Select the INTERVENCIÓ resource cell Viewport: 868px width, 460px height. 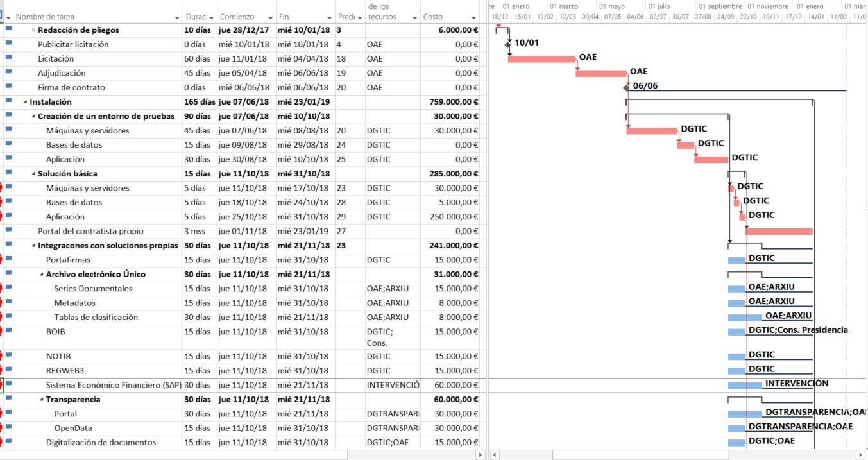click(x=393, y=385)
